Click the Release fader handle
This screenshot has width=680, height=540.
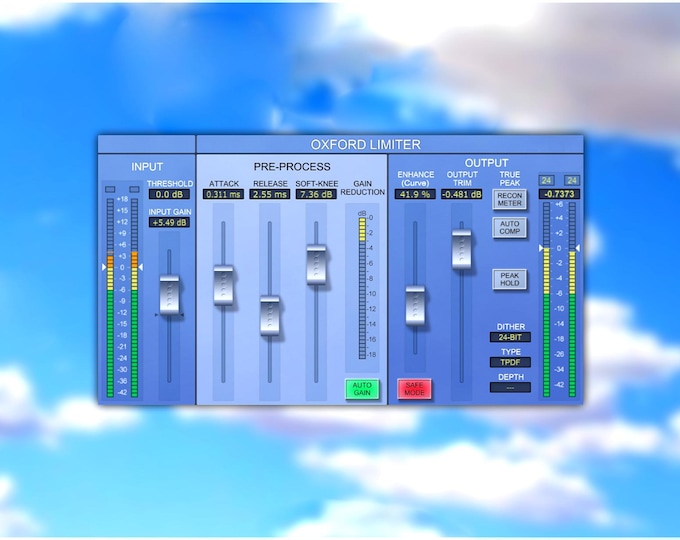coord(270,315)
